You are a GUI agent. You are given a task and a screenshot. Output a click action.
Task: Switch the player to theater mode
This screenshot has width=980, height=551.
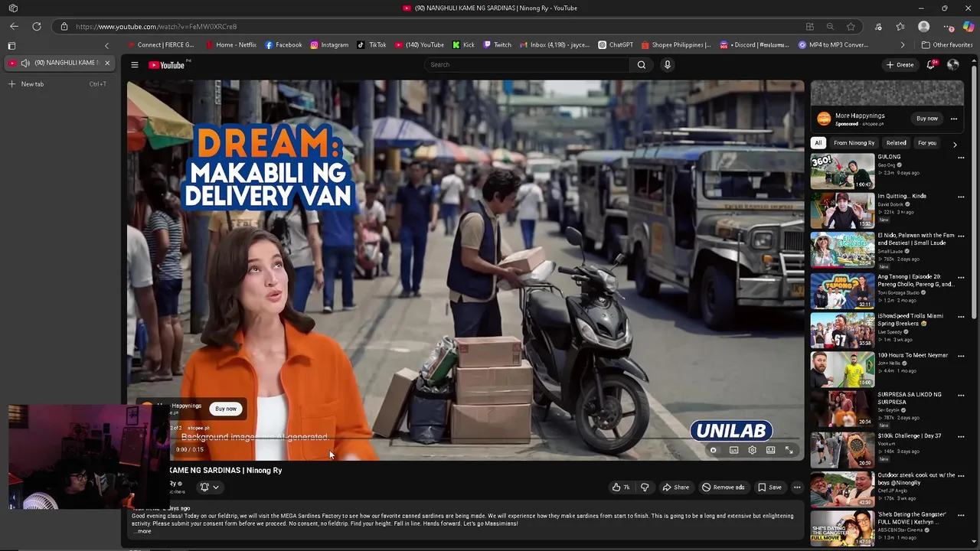[x=771, y=450]
